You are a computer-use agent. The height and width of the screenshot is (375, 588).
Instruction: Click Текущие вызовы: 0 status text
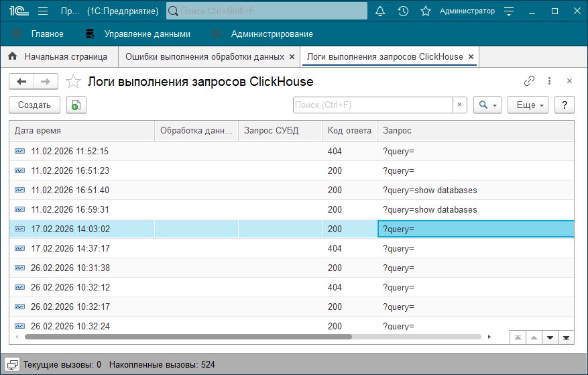(x=62, y=364)
